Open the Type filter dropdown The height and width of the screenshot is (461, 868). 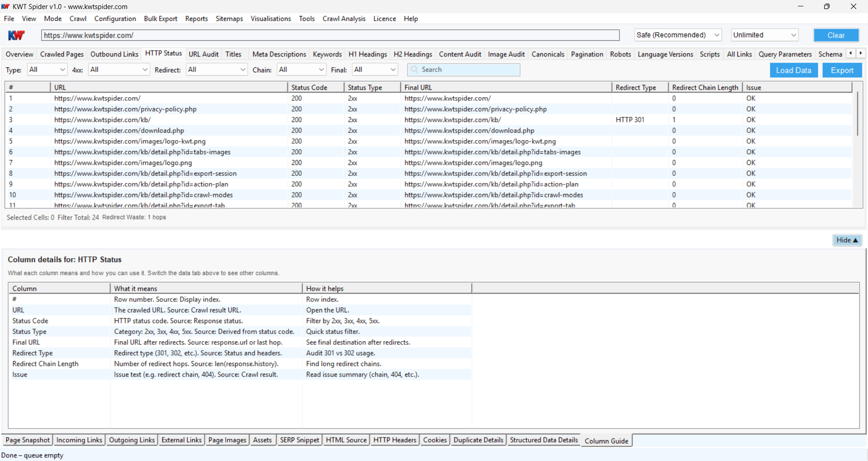click(47, 70)
